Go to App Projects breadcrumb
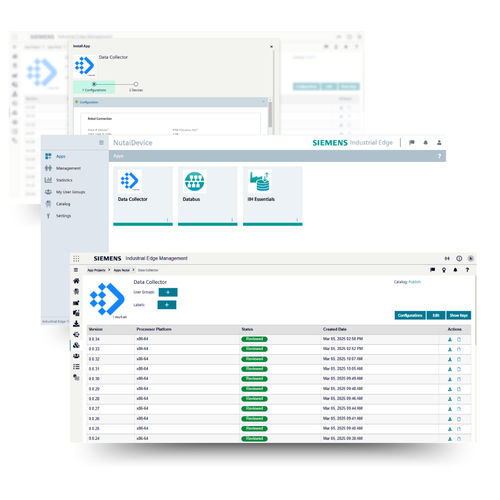The height and width of the screenshot is (500, 500). click(x=96, y=270)
